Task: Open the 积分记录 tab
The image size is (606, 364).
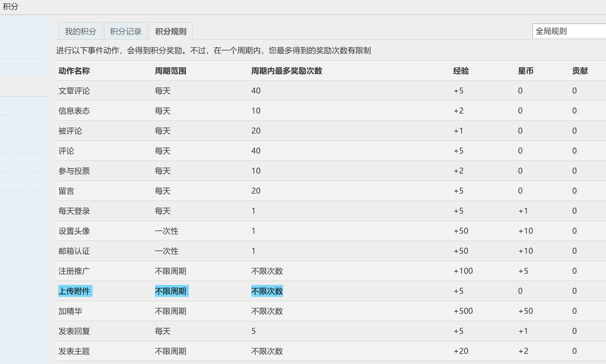Action: [x=125, y=31]
